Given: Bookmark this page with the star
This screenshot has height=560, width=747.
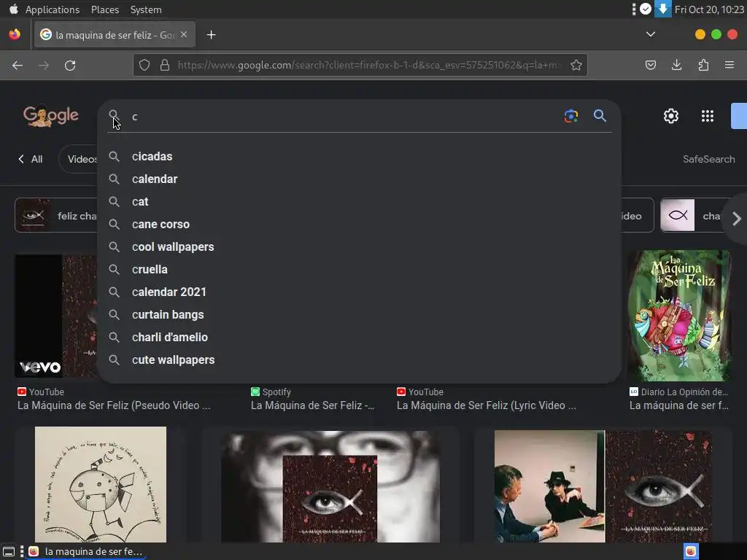Looking at the screenshot, I should coord(576,65).
